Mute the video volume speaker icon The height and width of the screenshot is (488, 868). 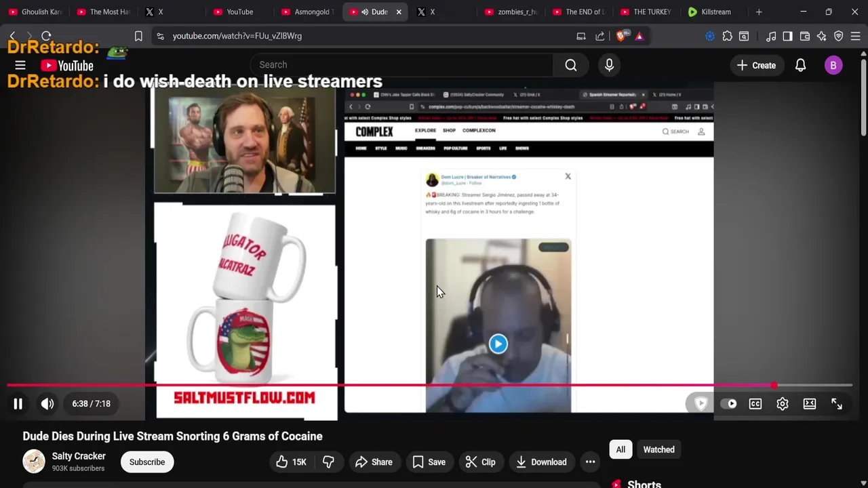click(47, 404)
